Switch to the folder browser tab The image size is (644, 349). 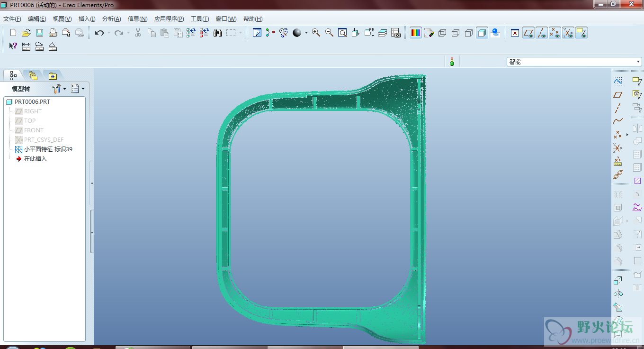(x=33, y=75)
